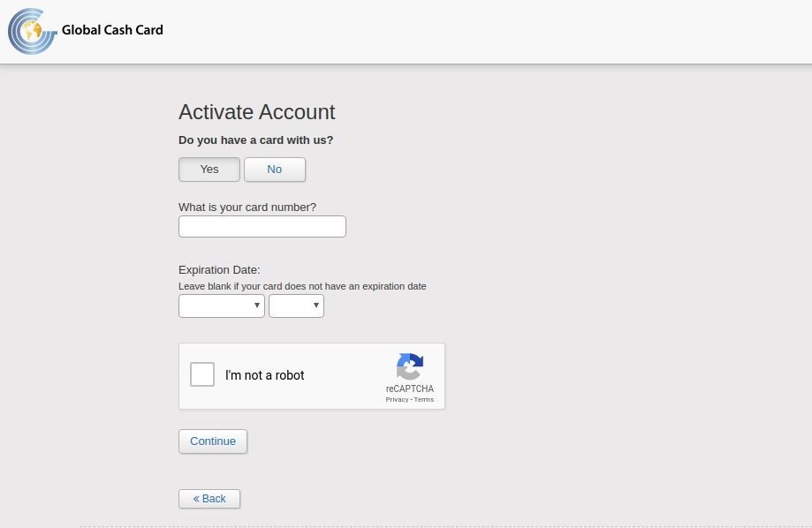Click inside the card number input field
The height and width of the screenshot is (528, 812).
(x=262, y=226)
